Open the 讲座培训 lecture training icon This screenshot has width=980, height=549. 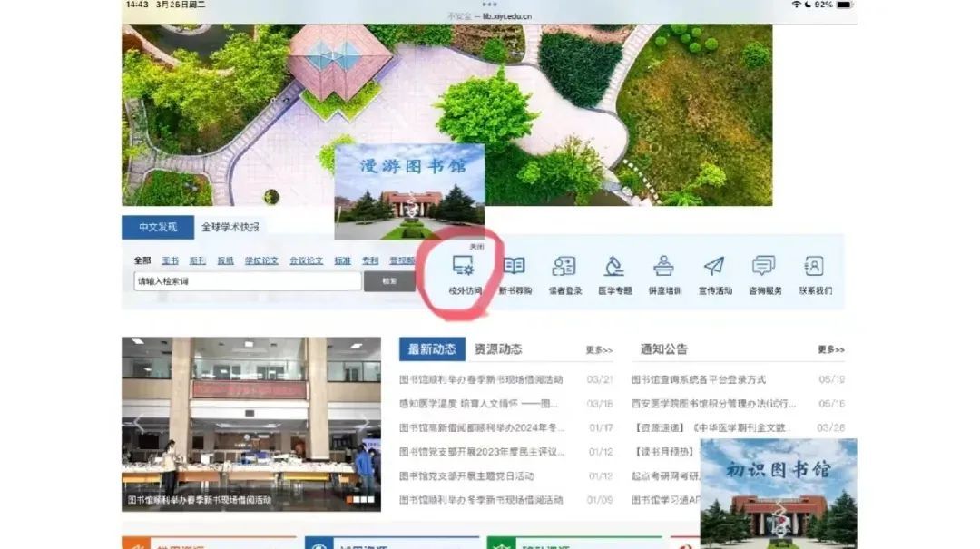coord(664,274)
